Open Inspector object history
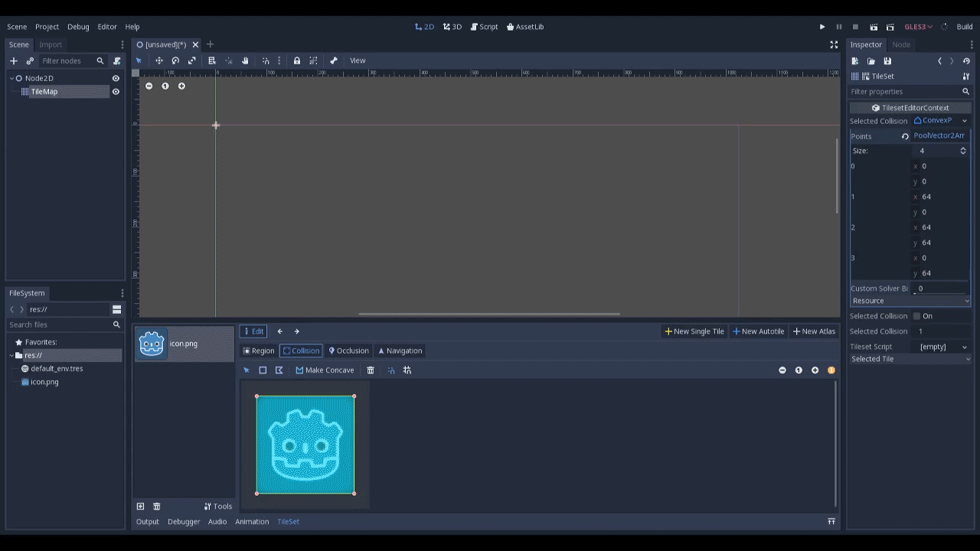 point(966,61)
